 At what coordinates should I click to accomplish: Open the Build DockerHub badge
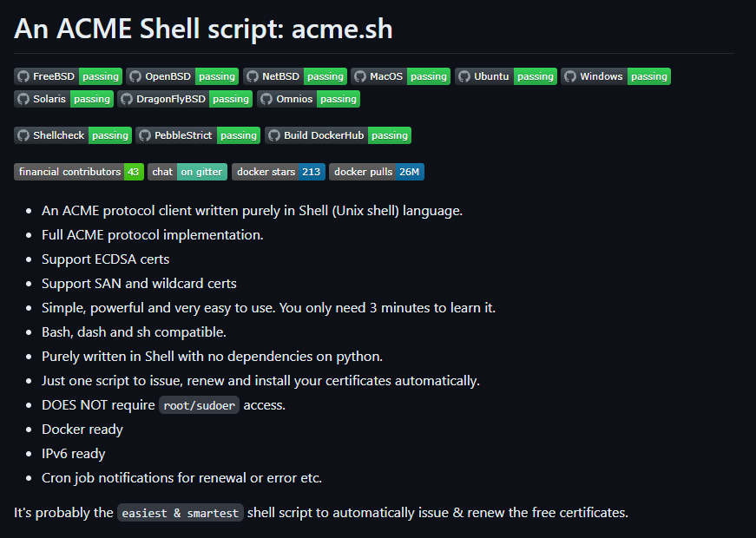(x=338, y=135)
